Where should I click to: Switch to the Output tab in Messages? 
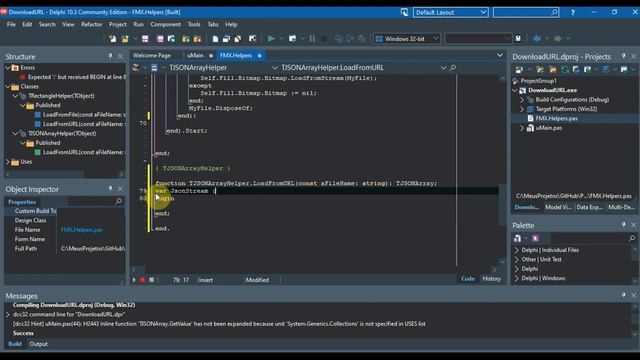[38, 344]
